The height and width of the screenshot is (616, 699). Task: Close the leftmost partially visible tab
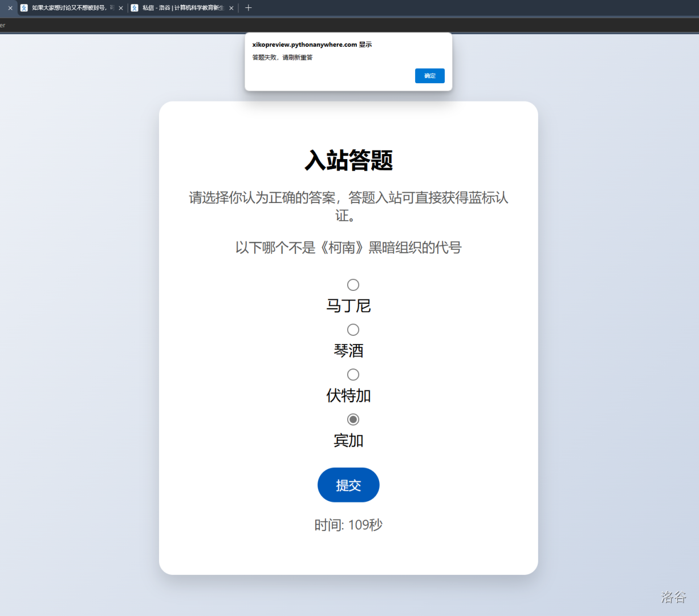(x=10, y=8)
